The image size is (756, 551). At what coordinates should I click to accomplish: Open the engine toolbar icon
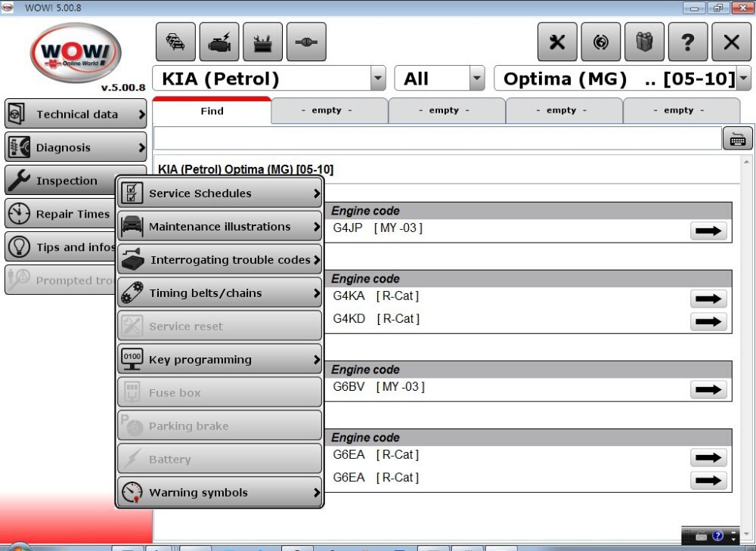point(219,42)
